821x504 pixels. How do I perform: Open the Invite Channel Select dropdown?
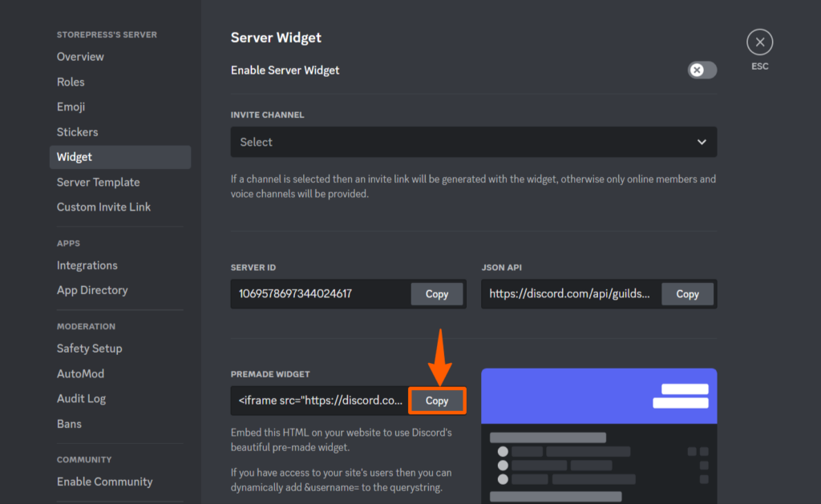[x=473, y=142]
